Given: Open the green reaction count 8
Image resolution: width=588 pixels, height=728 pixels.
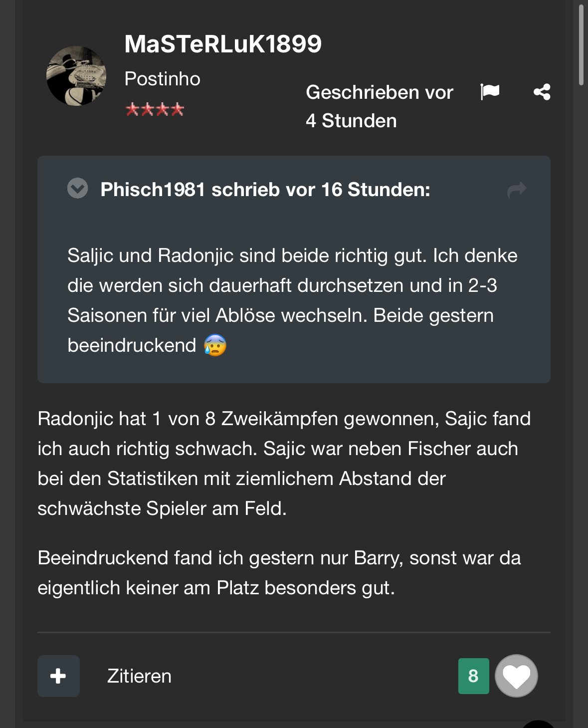Looking at the screenshot, I should [x=473, y=676].
